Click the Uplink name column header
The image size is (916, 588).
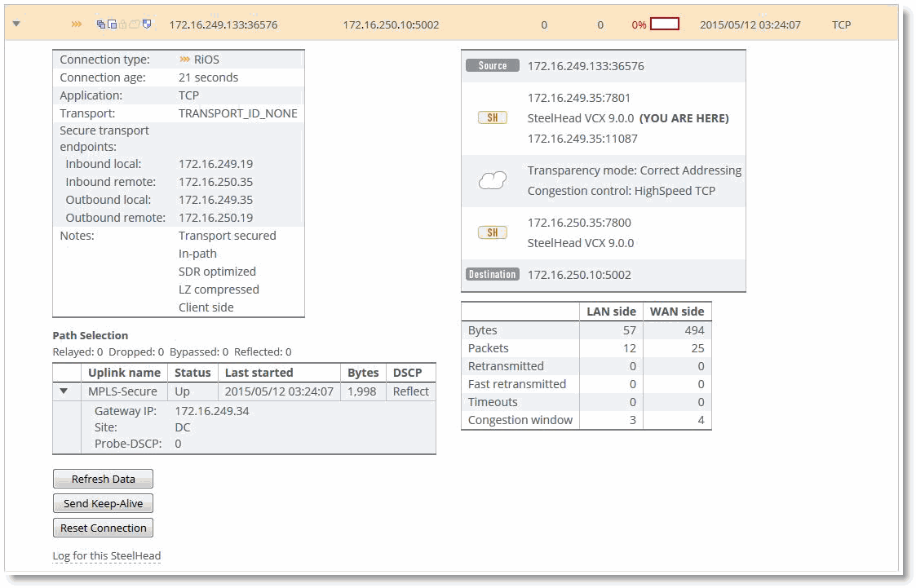pos(124,373)
